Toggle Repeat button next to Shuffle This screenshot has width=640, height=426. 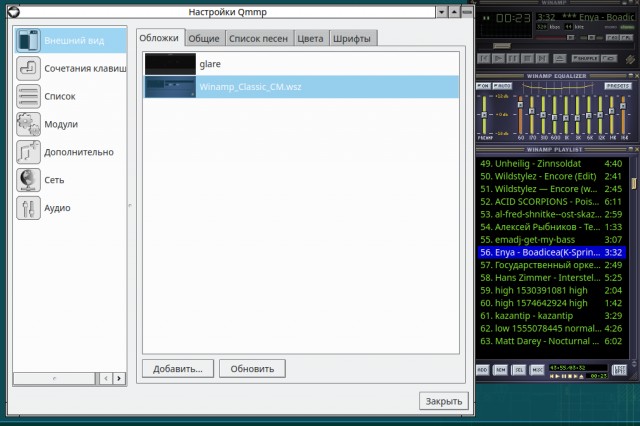[609, 58]
